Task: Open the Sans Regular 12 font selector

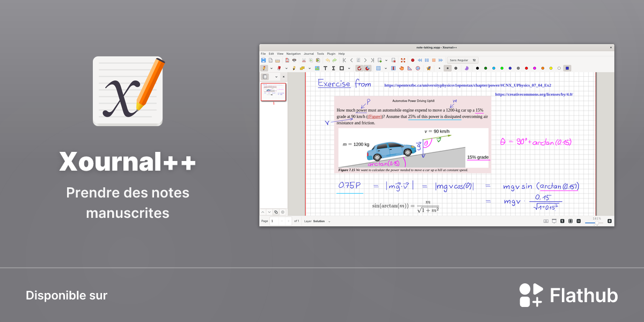Action: [x=463, y=60]
